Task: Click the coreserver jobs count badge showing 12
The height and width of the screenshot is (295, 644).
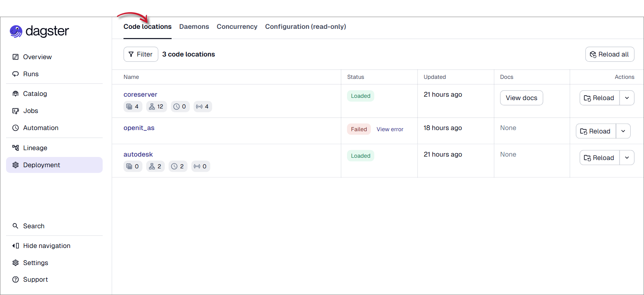Action: (156, 107)
